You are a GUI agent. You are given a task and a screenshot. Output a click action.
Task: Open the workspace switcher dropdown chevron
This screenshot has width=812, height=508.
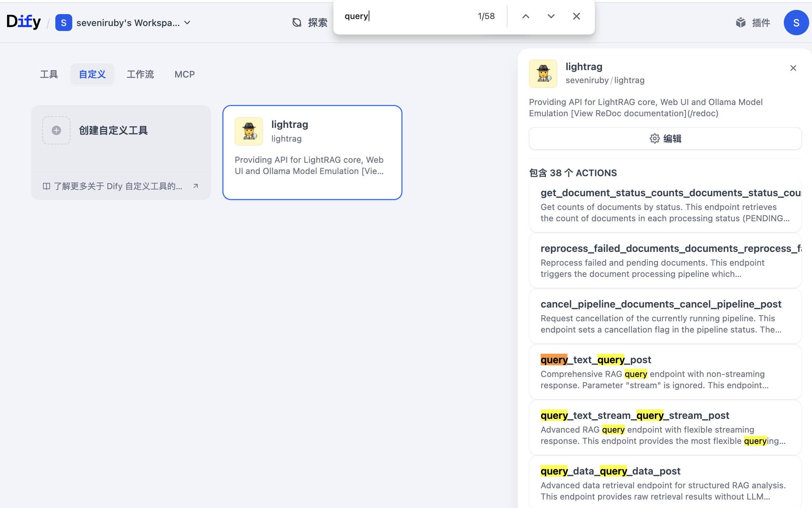(x=187, y=23)
